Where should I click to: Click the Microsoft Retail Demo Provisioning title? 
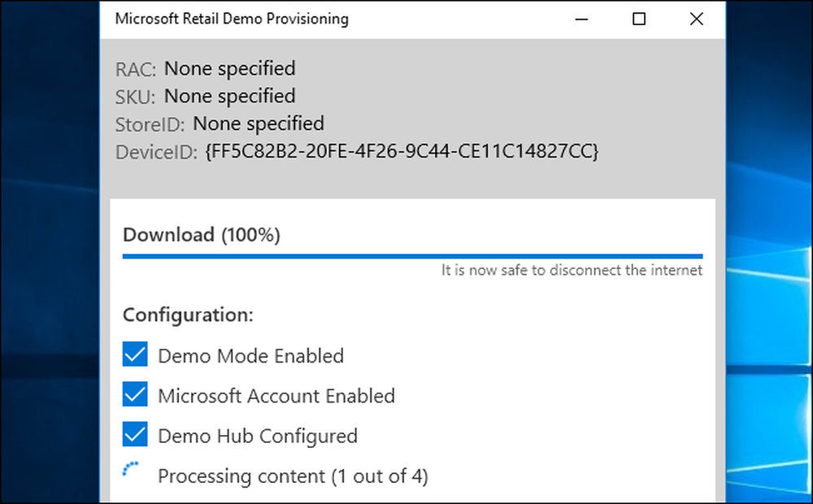click(232, 19)
